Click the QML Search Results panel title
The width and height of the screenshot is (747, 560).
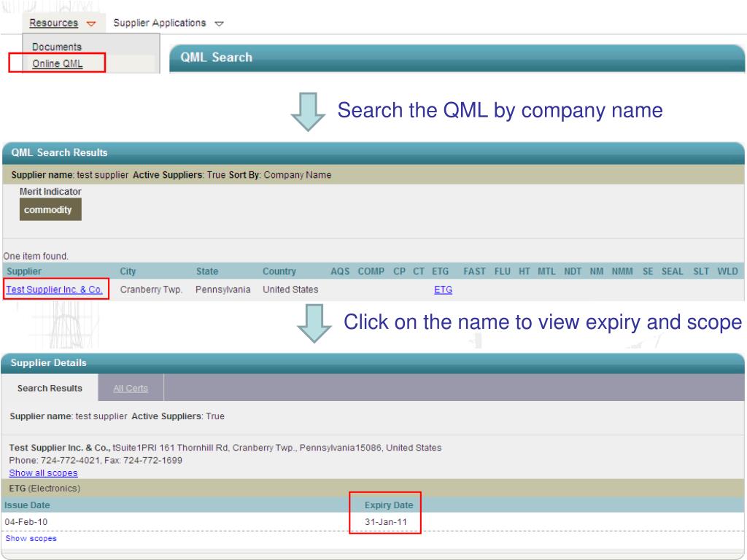tap(60, 152)
